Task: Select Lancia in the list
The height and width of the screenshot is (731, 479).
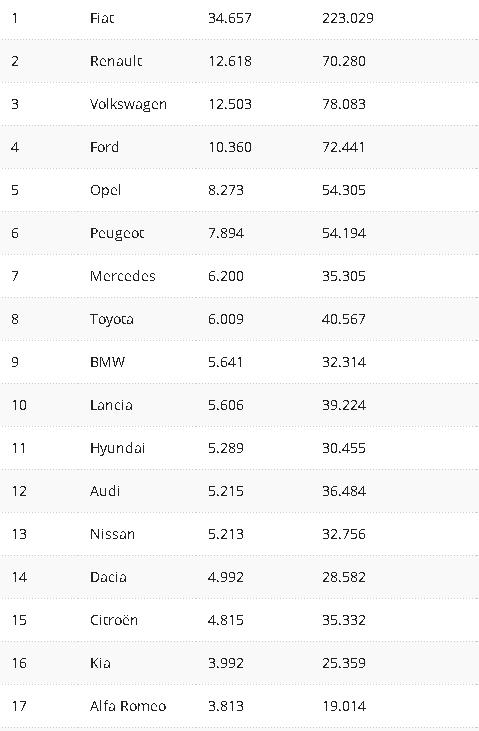Action: pos(111,405)
